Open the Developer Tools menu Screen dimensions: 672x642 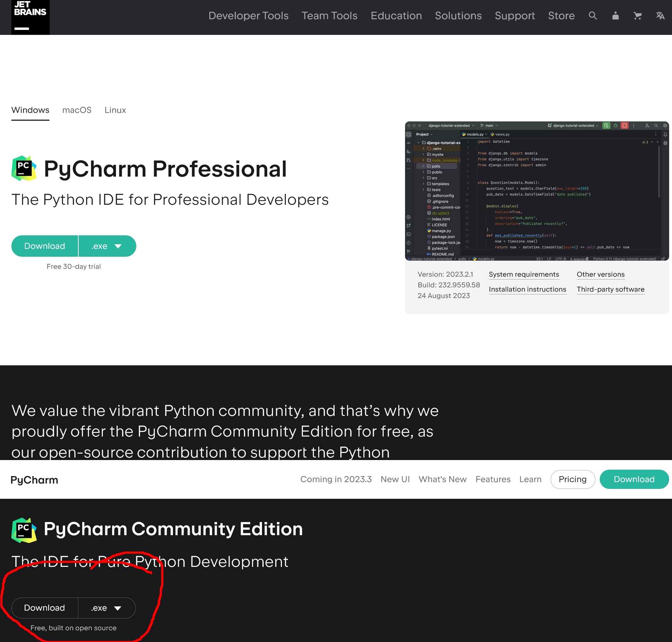248,16
